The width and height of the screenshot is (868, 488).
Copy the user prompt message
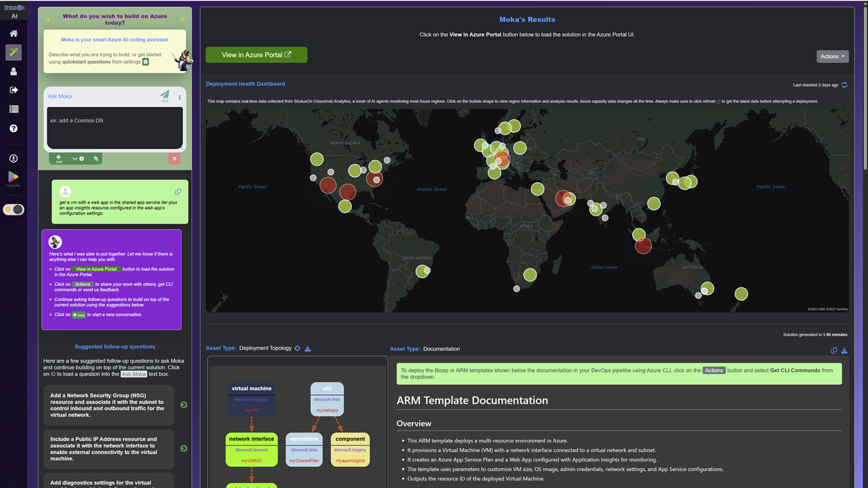(178, 192)
